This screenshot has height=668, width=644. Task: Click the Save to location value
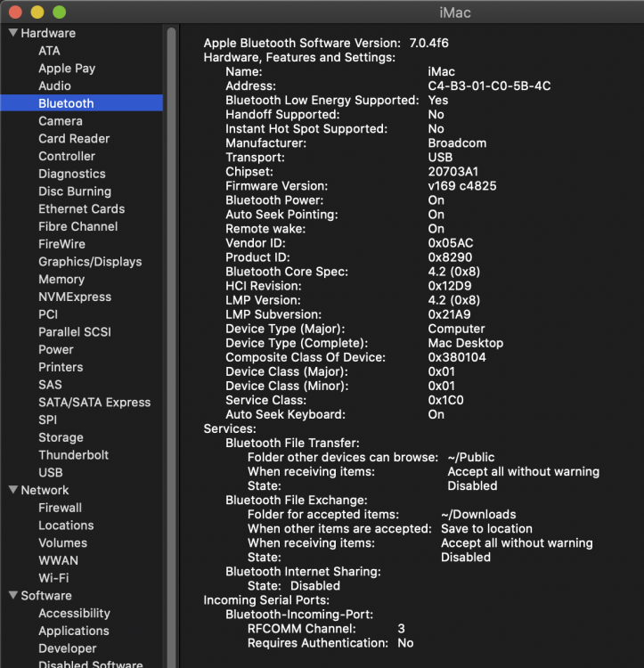click(486, 529)
